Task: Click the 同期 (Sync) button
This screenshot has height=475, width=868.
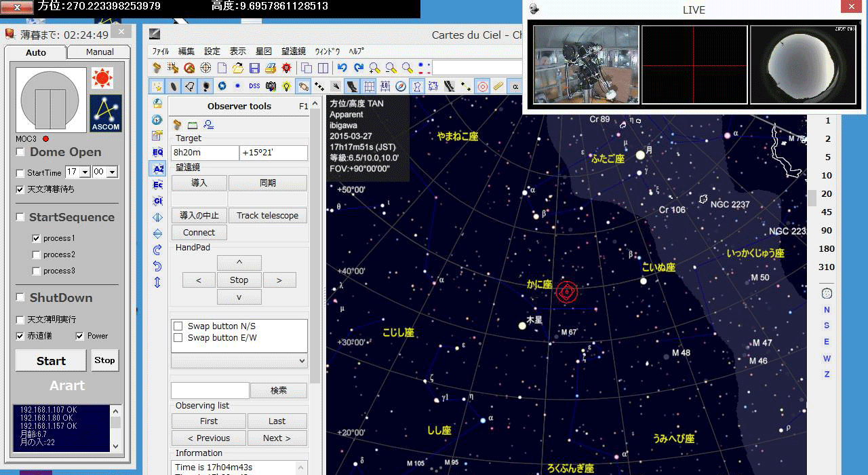Action: (268, 183)
